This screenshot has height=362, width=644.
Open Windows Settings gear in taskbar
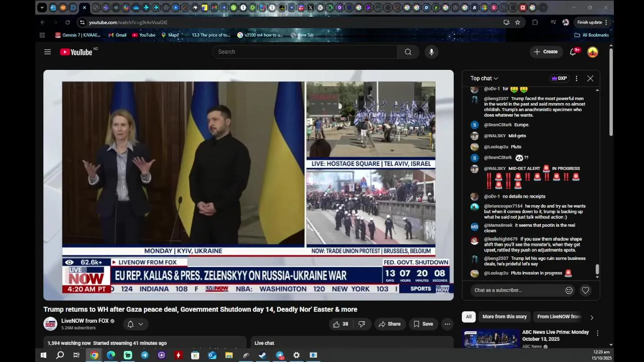click(296, 355)
